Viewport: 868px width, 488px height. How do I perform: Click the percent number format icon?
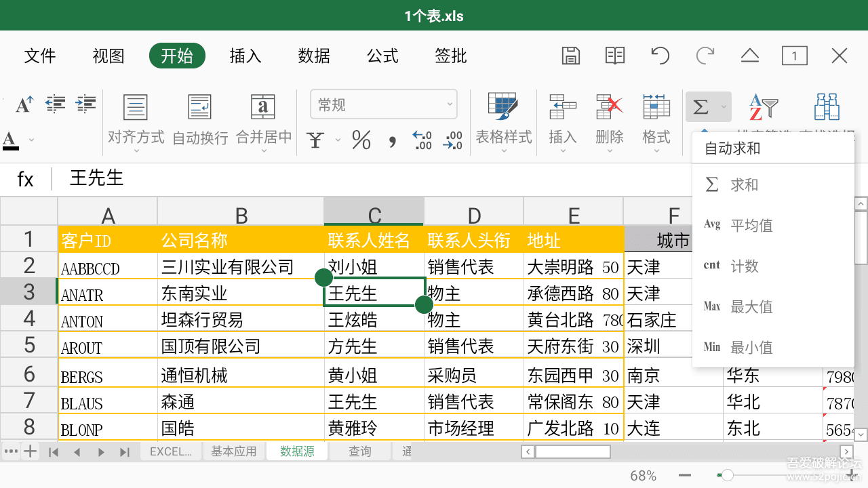361,139
